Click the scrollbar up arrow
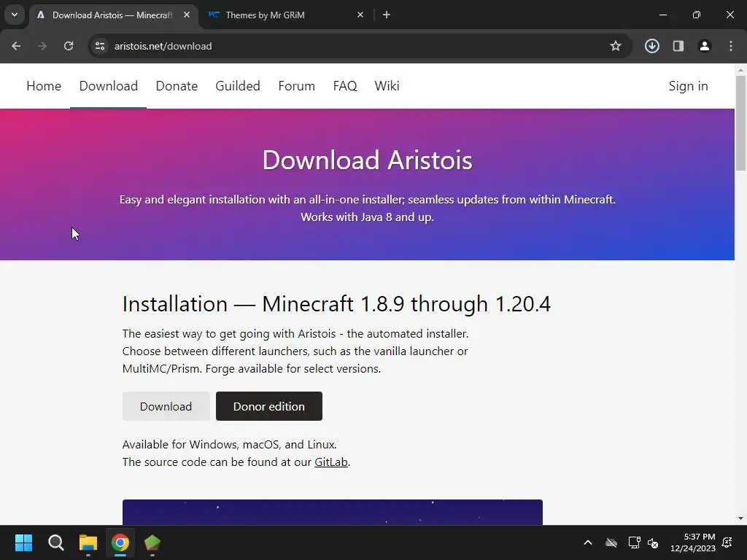The height and width of the screenshot is (560, 747). pos(740,69)
